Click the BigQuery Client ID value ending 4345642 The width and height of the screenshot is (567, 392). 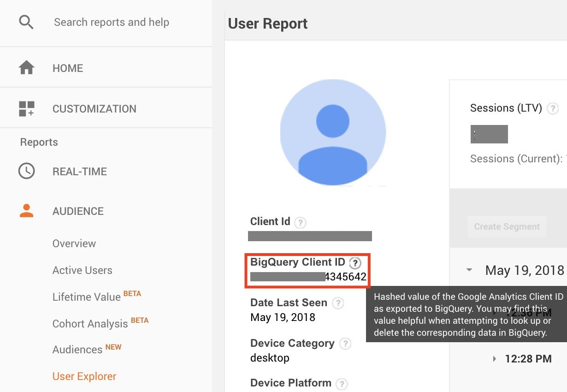[308, 277]
